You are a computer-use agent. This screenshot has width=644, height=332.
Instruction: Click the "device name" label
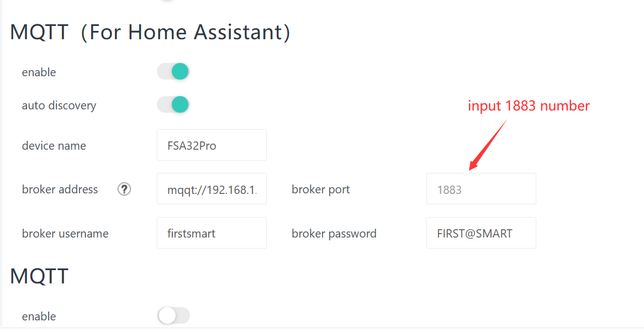54,146
